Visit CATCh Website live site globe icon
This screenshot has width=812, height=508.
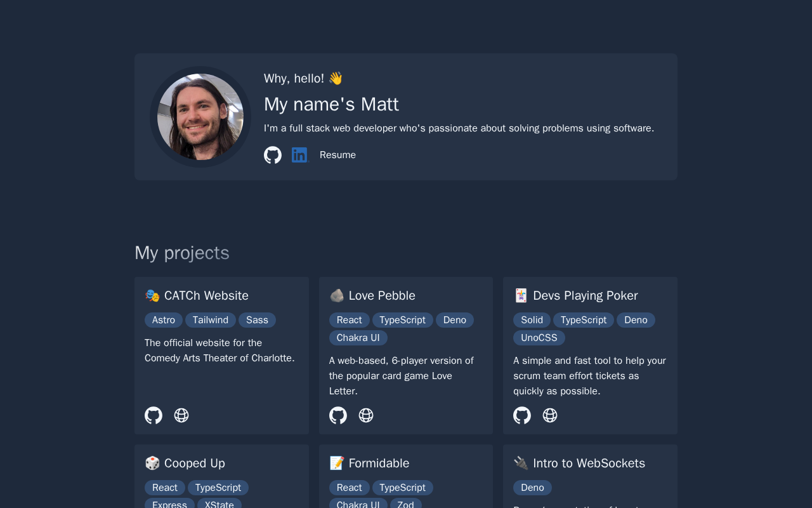coord(181,415)
